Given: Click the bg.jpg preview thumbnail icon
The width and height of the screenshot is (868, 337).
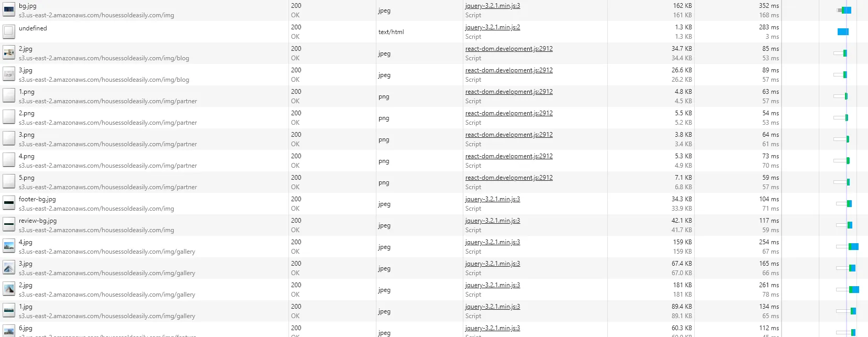Looking at the screenshot, I should [9, 10].
